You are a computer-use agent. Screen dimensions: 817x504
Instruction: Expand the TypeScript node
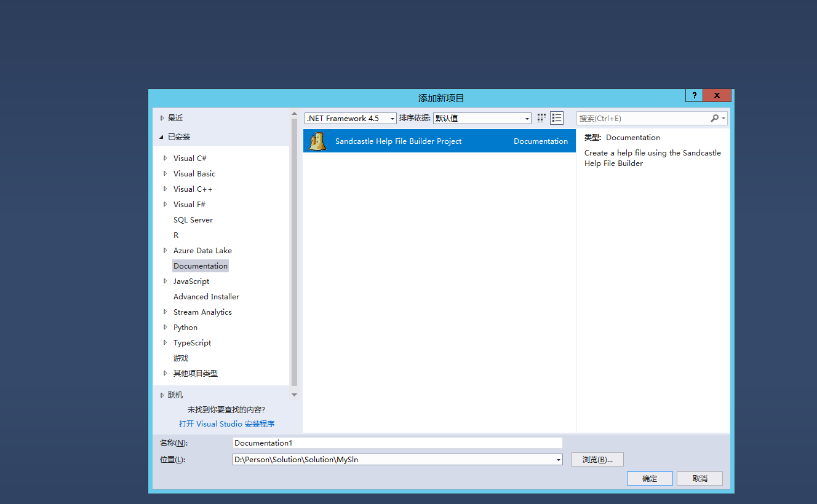165,342
